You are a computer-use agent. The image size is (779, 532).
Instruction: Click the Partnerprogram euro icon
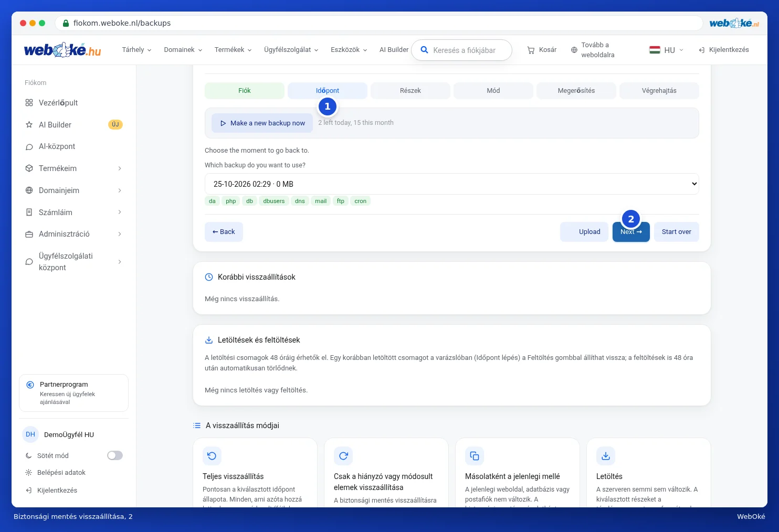tap(30, 385)
